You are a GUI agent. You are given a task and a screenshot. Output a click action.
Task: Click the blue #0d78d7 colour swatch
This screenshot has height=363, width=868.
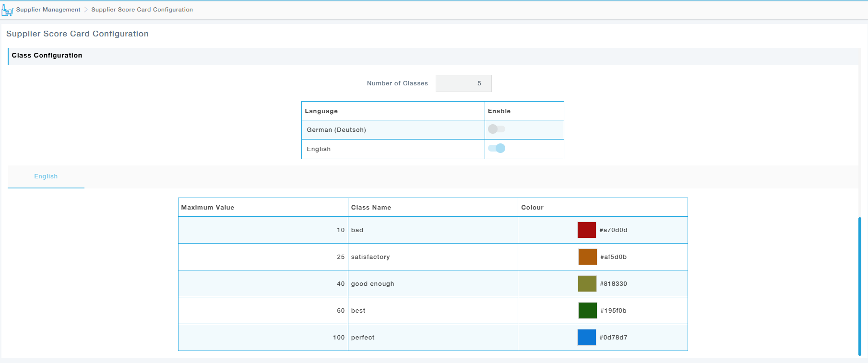tap(586, 338)
